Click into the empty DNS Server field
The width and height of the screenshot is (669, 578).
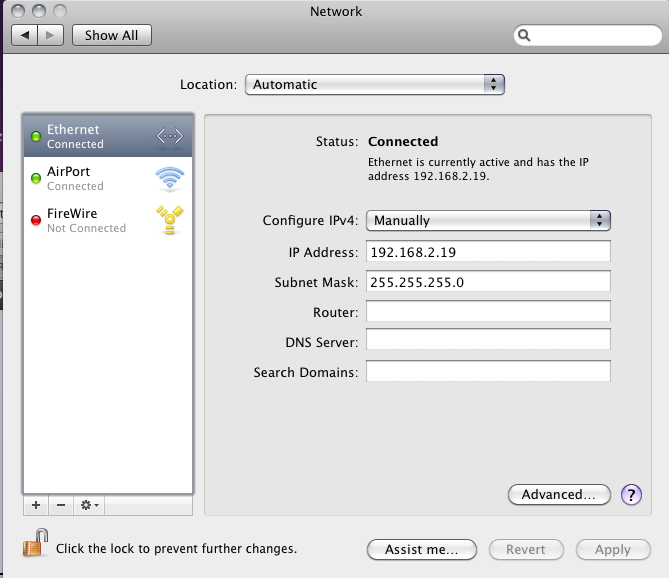tap(488, 340)
